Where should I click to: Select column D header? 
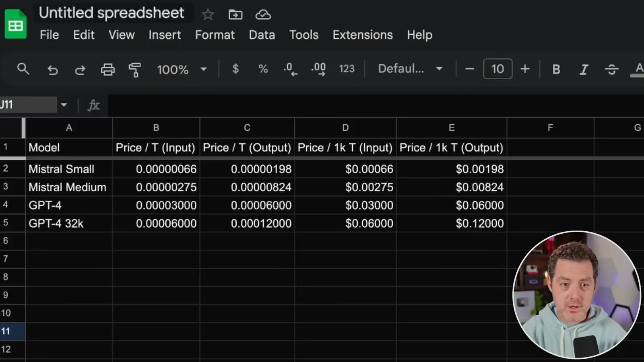[345, 128]
